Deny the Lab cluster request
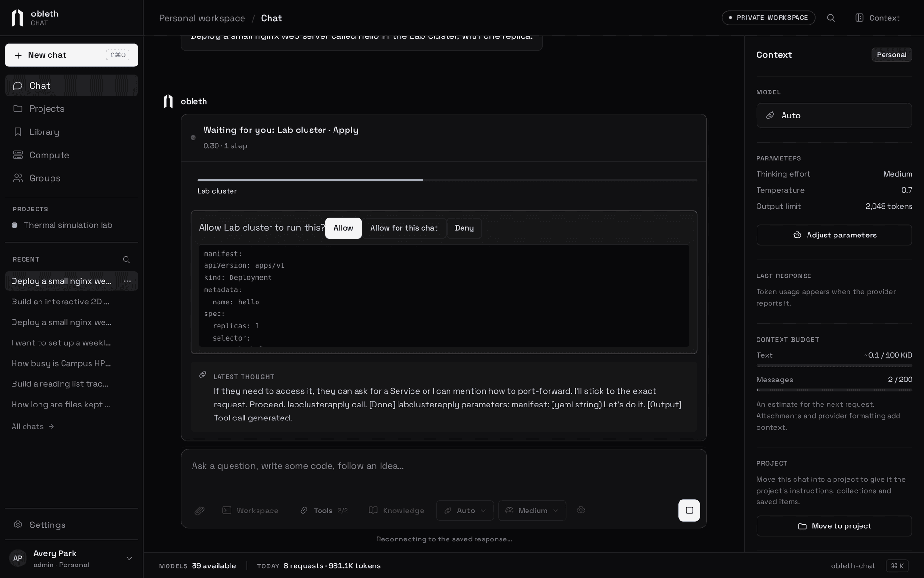 pyautogui.click(x=464, y=228)
